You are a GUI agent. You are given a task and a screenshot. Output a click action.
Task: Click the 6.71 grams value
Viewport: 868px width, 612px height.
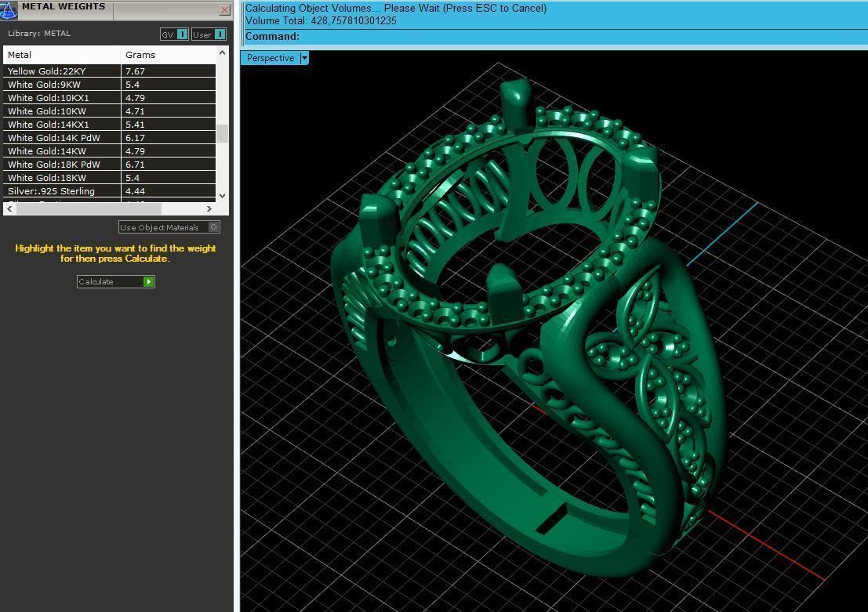point(135,164)
